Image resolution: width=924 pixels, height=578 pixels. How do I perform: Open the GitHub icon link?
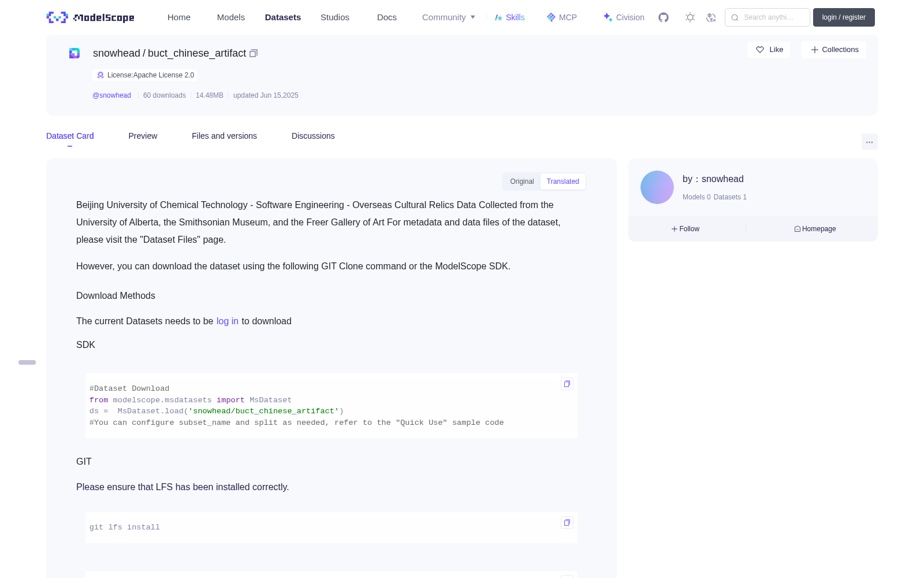pyautogui.click(x=664, y=17)
